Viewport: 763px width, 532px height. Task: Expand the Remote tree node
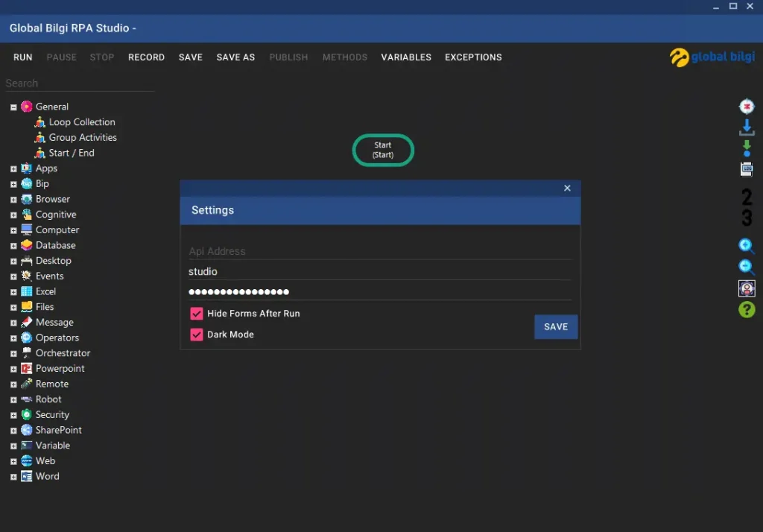[x=13, y=384]
